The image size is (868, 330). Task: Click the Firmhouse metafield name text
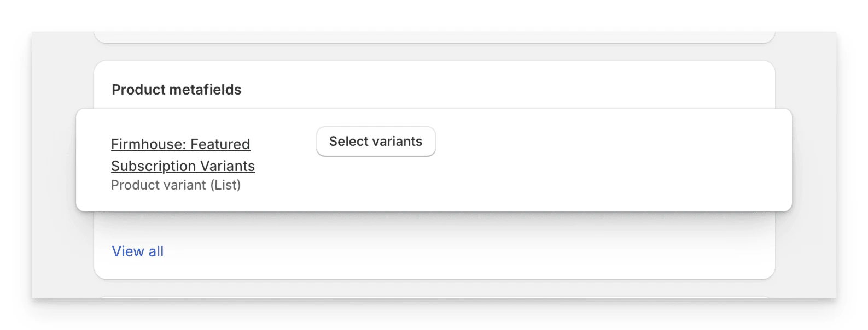pyautogui.click(x=180, y=144)
